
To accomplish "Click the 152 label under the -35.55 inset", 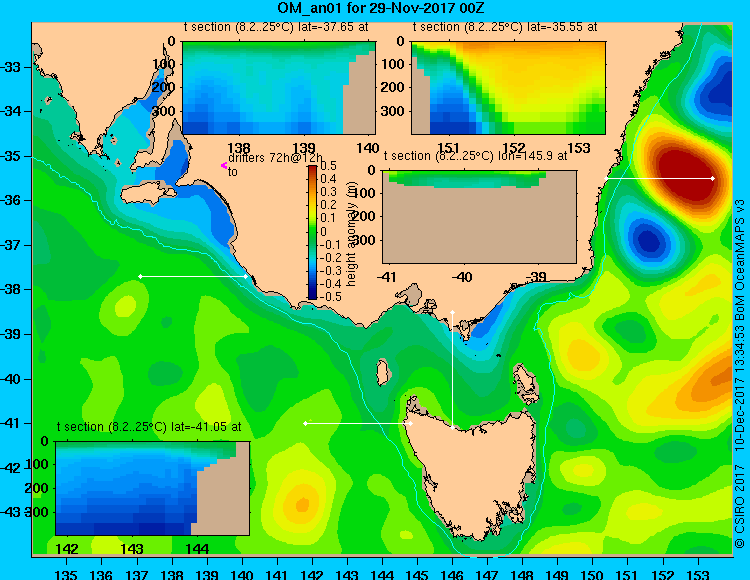I will (514, 148).
